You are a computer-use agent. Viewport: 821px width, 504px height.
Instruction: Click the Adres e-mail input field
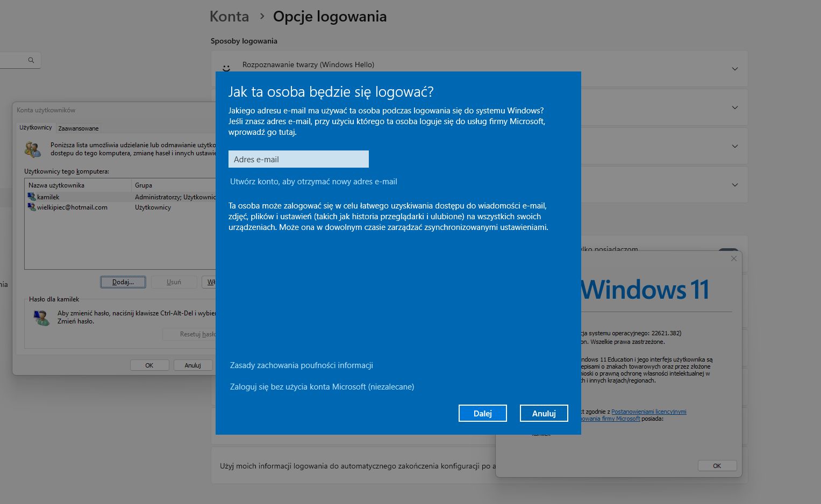coord(298,159)
